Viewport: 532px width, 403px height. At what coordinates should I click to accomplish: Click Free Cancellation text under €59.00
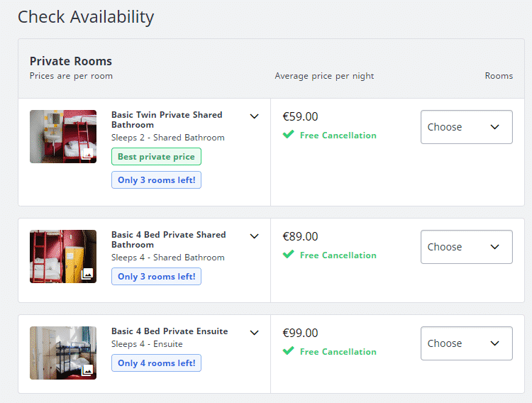(x=338, y=136)
